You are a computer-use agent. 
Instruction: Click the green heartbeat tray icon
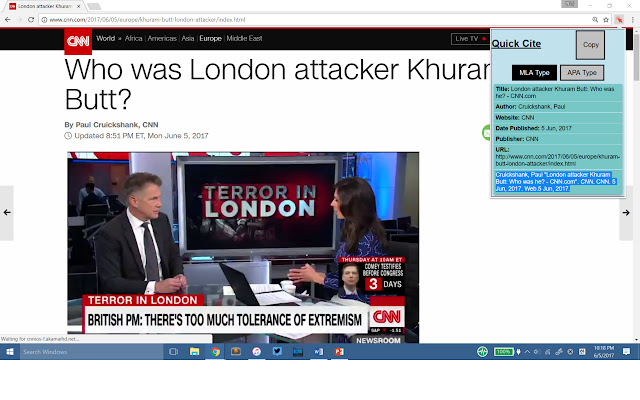[482, 352]
